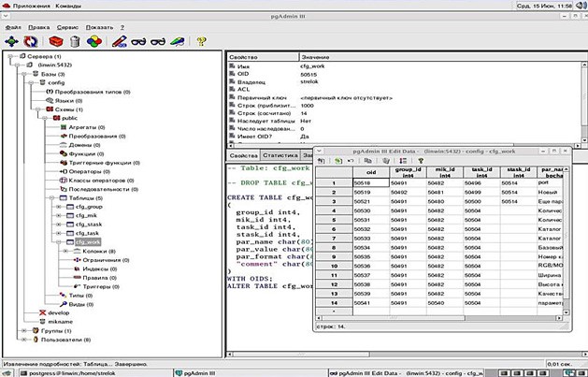Open the ? help menu

122,27
